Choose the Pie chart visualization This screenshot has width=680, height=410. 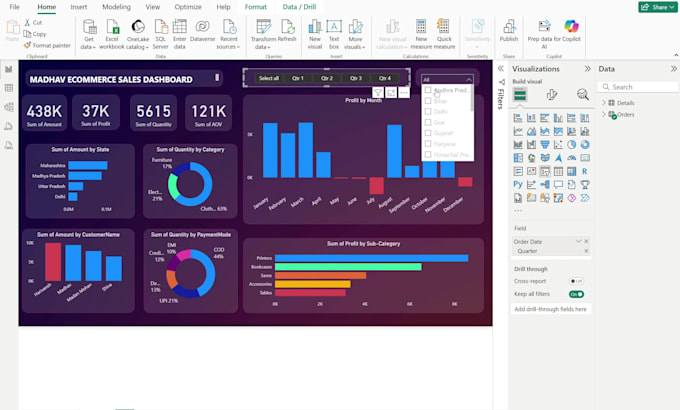pyautogui.click(x=572, y=144)
